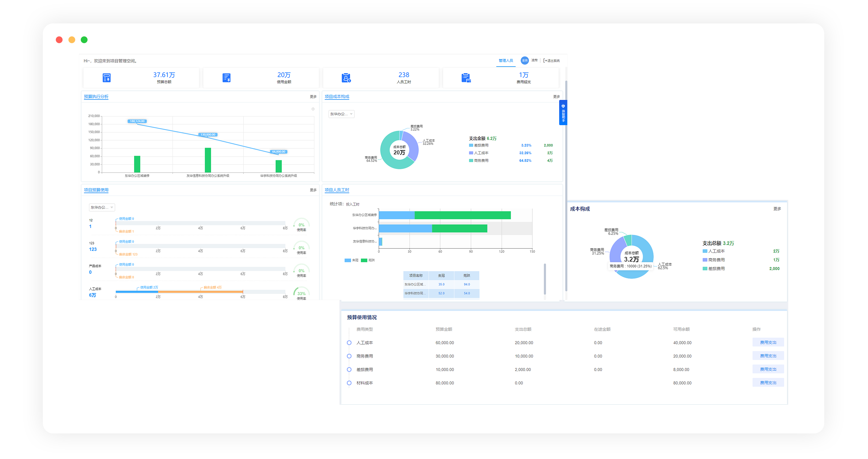Screen dimensions: 868x459
Task: Click the 人工成本 budget usage bar
Action: 178,292
